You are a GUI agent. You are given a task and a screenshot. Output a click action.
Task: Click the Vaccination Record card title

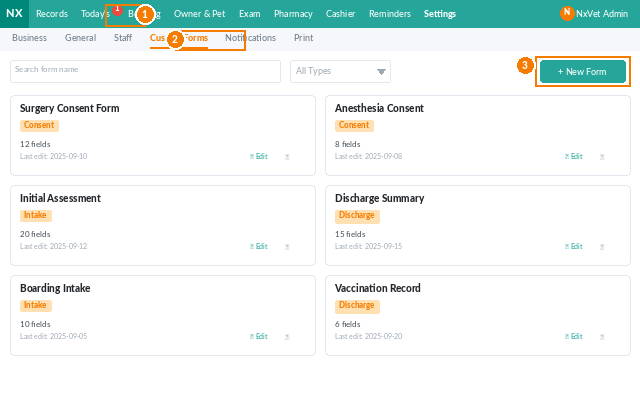[378, 288]
